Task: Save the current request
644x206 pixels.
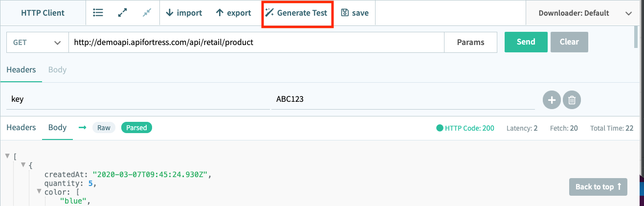Action: [x=355, y=13]
